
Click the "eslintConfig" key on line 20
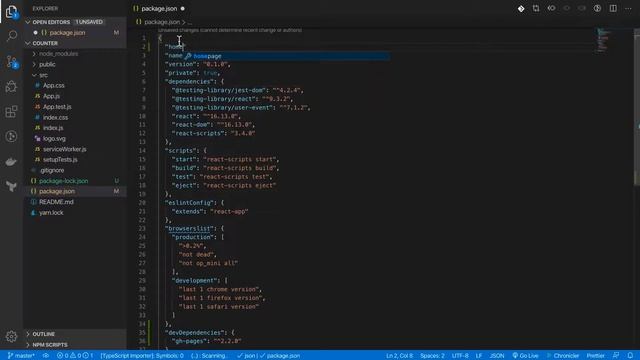(x=189, y=202)
